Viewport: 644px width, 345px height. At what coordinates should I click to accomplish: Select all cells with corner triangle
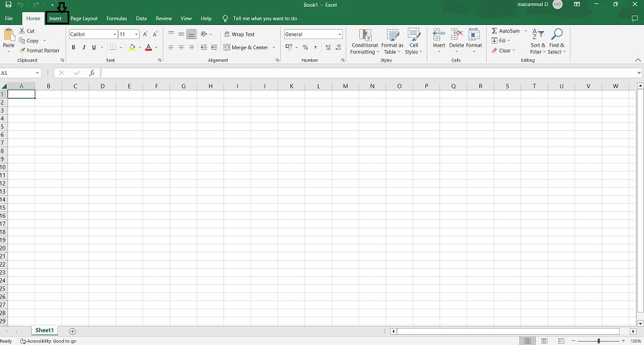coord(4,86)
